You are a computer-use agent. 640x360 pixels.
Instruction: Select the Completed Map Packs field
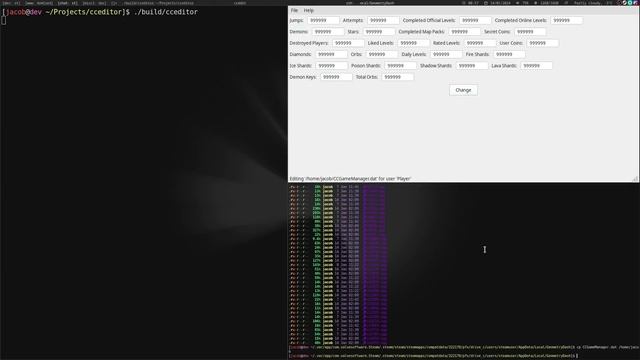click(464, 32)
